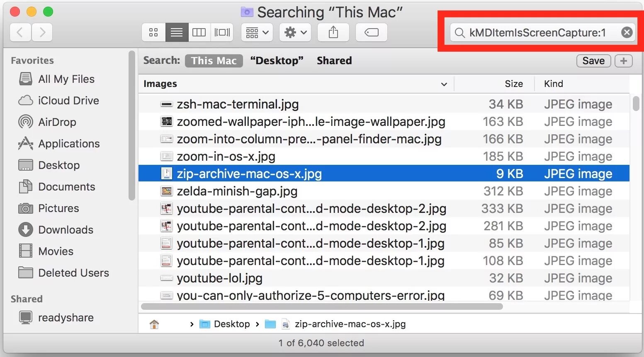
Task: Click the file list vertical scrollbar
Action: point(636,104)
